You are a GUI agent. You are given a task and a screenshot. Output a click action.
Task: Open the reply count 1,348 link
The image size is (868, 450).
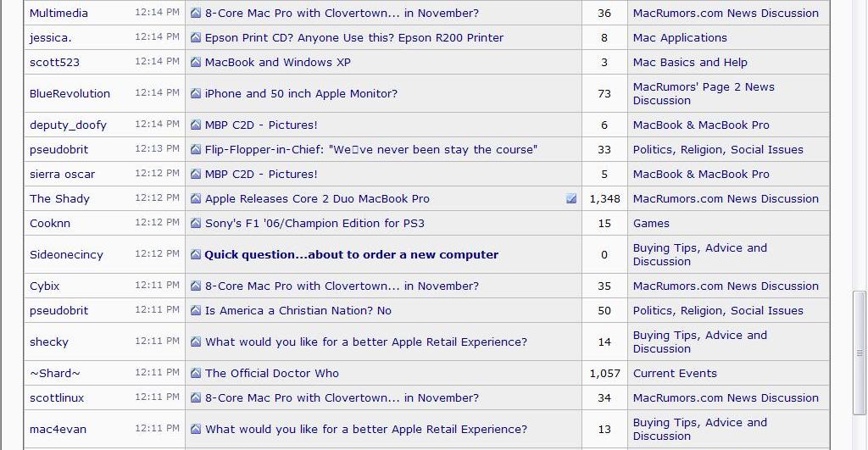click(x=604, y=198)
